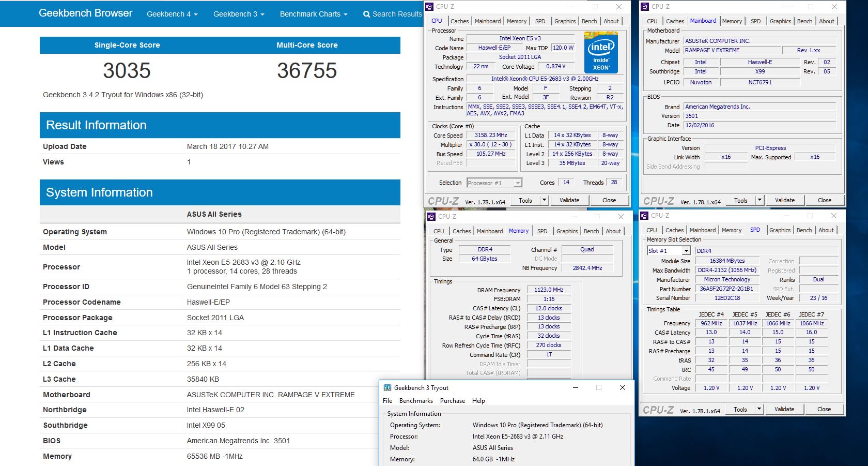This screenshot has width=868, height=466.
Task: Click Validate in the Mainboard-tab CPU-Z window
Action: (785, 200)
